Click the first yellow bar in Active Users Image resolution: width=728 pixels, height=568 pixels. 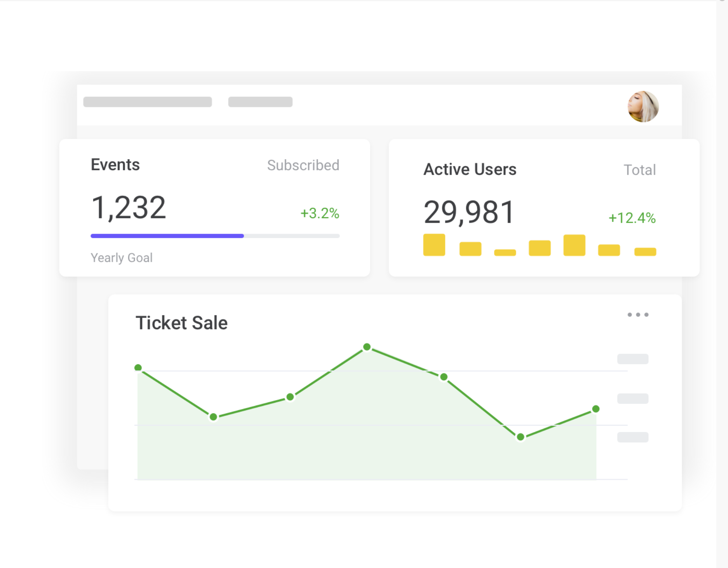point(434,245)
